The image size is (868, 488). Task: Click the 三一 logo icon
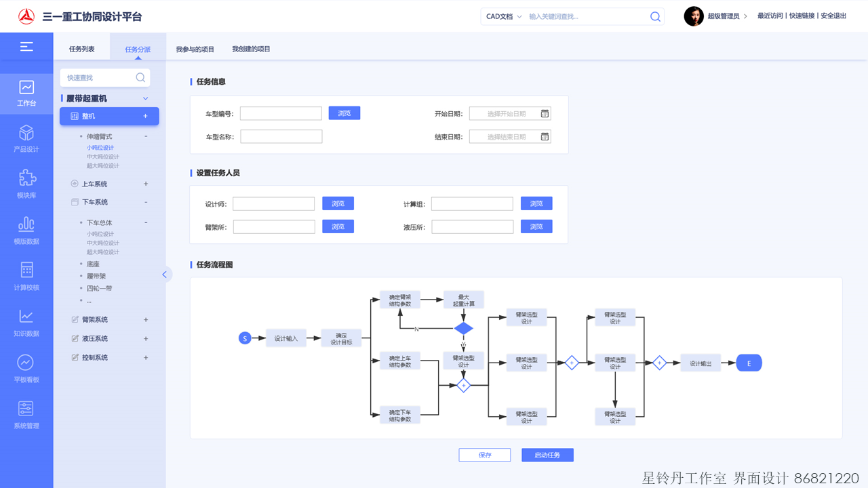tap(26, 16)
